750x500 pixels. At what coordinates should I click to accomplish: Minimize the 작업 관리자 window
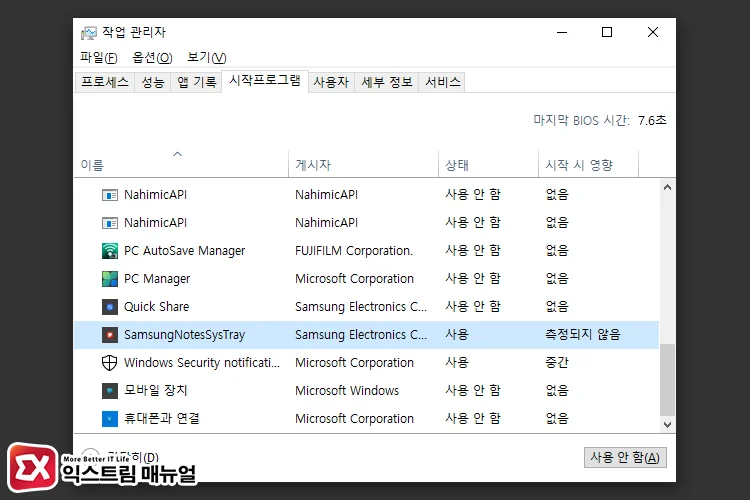click(x=562, y=33)
